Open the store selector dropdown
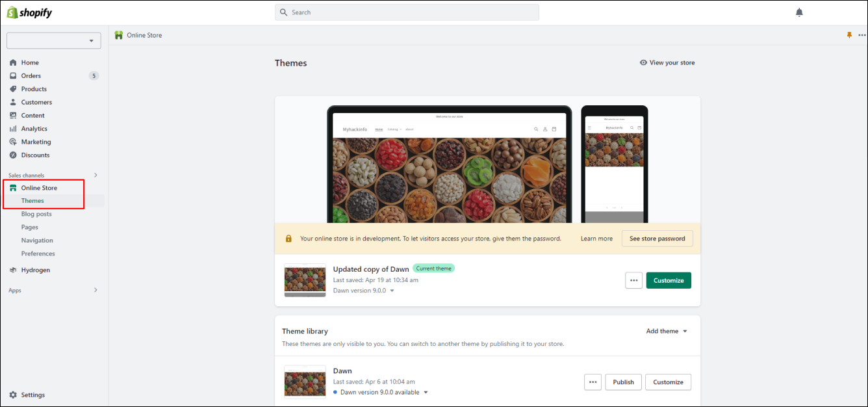The width and height of the screenshot is (868, 407). (x=54, y=40)
